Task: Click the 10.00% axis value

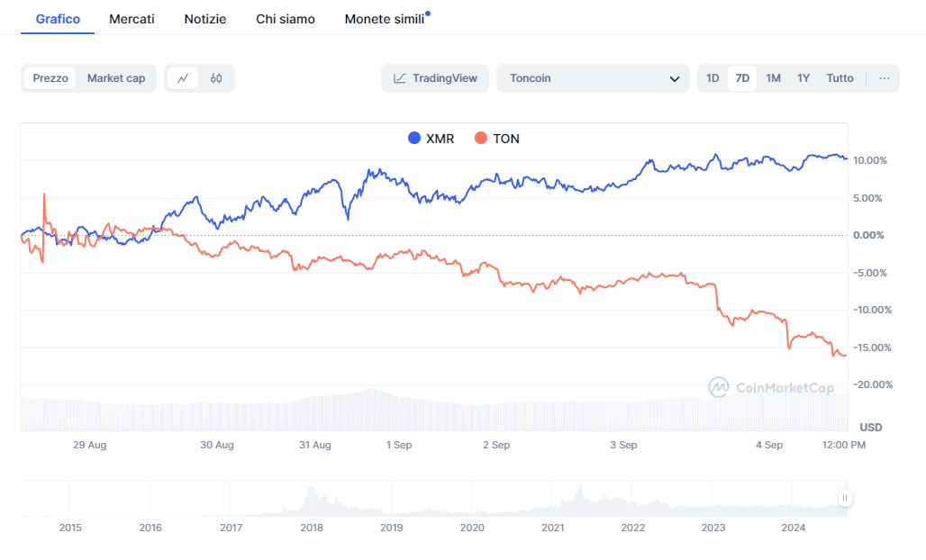Action: [870, 160]
